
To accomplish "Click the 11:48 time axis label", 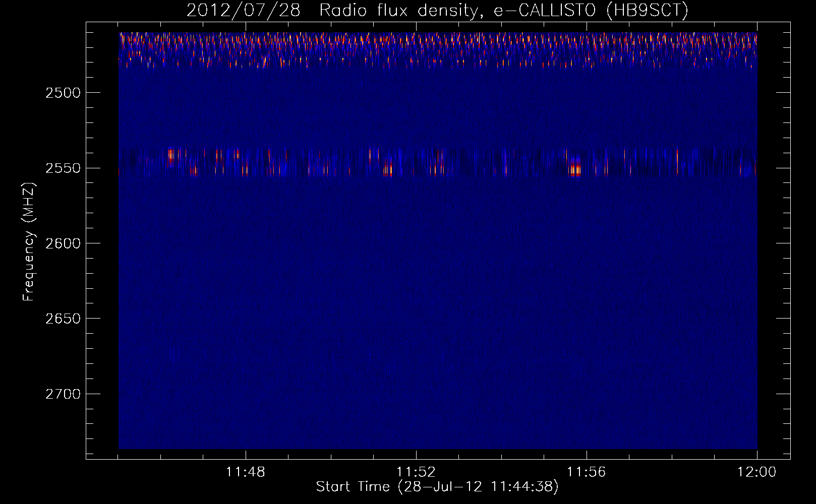I will pyautogui.click(x=246, y=472).
